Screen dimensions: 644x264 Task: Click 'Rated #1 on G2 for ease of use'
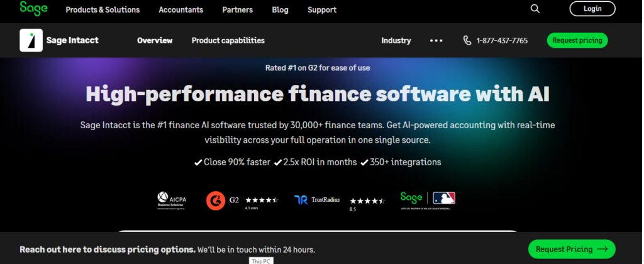click(318, 68)
